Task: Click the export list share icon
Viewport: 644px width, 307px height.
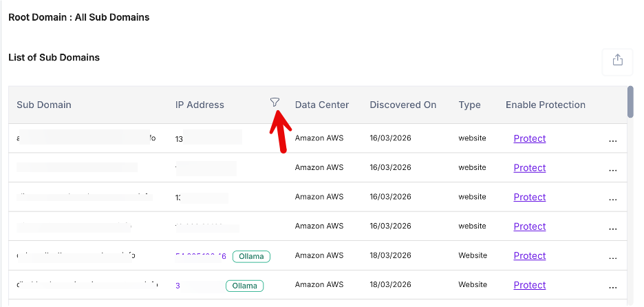Action: pyautogui.click(x=617, y=60)
